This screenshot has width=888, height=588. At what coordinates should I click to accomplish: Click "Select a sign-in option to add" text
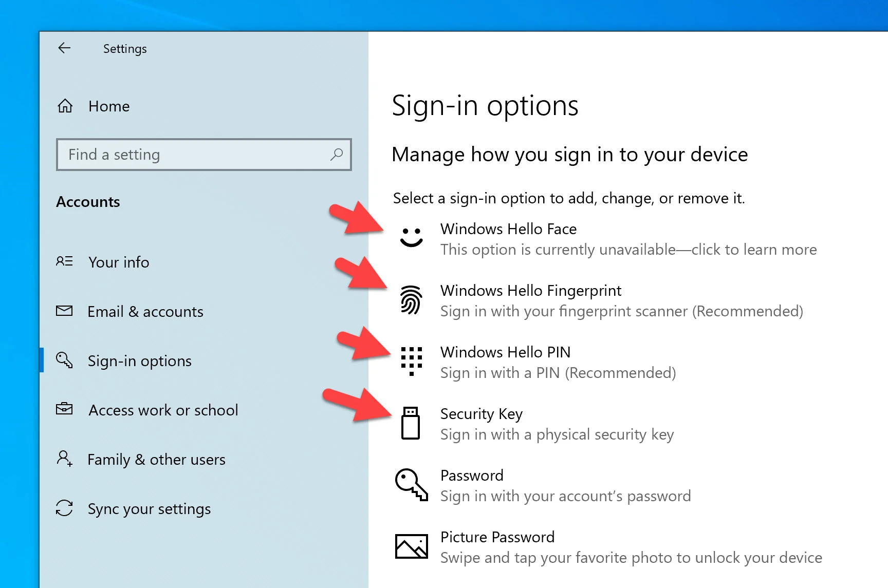tap(569, 198)
